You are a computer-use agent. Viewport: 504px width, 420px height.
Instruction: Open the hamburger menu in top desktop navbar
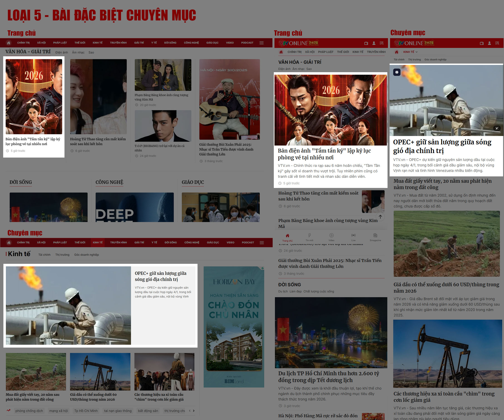click(x=262, y=43)
